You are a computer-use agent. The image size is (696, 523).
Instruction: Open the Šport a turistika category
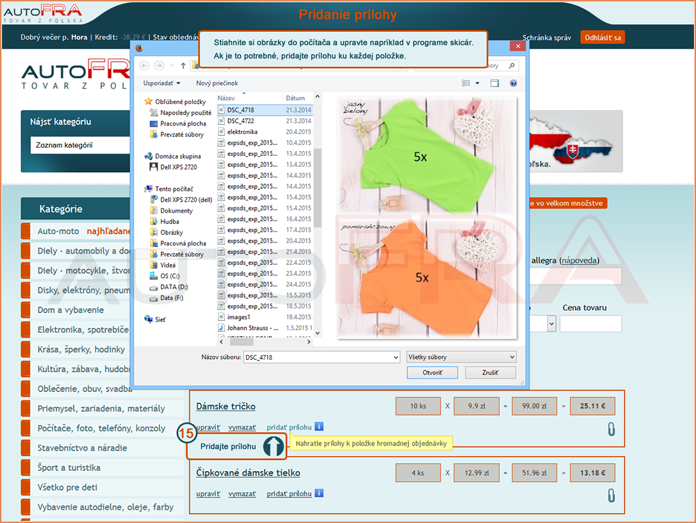[x=69, y=468]
